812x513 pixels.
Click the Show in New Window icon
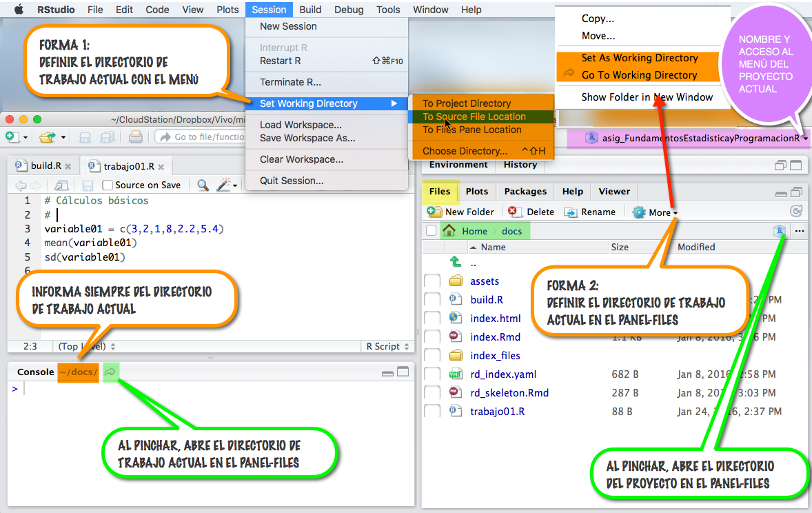point(61,185)
